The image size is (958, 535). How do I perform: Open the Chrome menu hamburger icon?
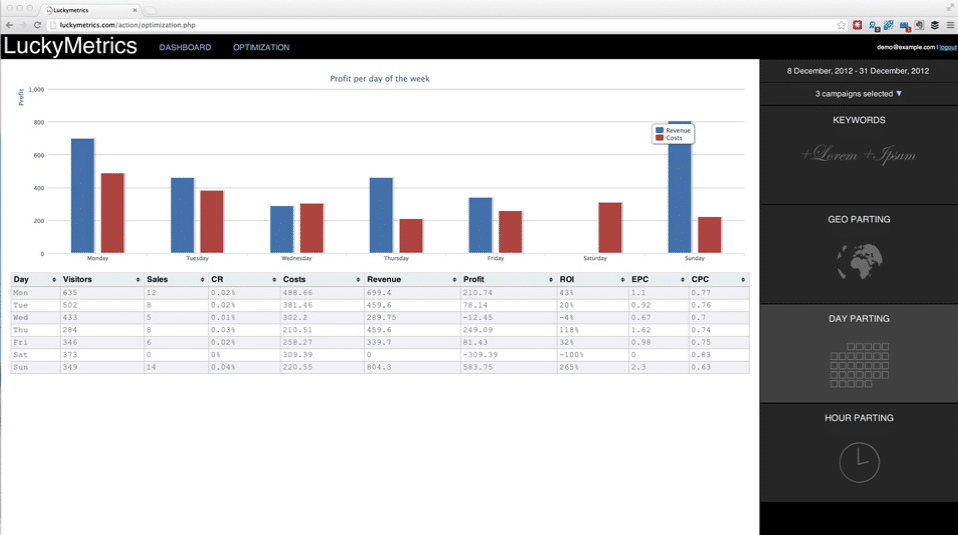(950, 25)
